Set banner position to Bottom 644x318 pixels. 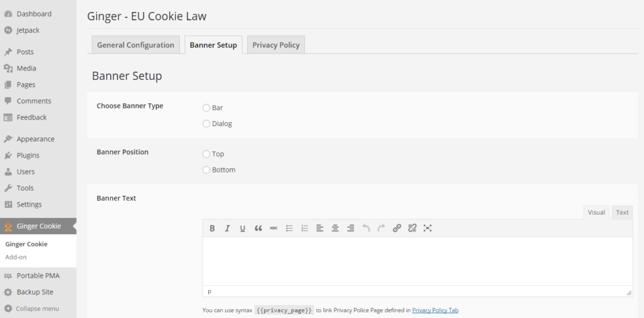point(206,170)
